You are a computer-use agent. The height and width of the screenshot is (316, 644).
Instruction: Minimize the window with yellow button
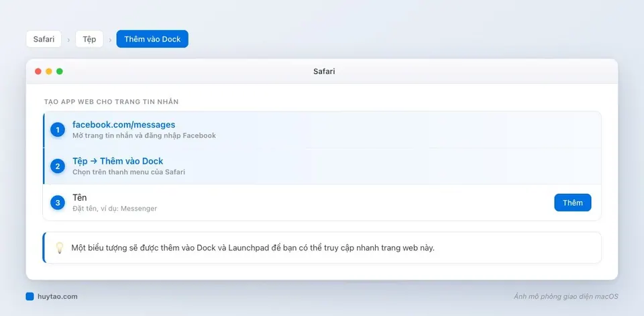pos(49,72)
